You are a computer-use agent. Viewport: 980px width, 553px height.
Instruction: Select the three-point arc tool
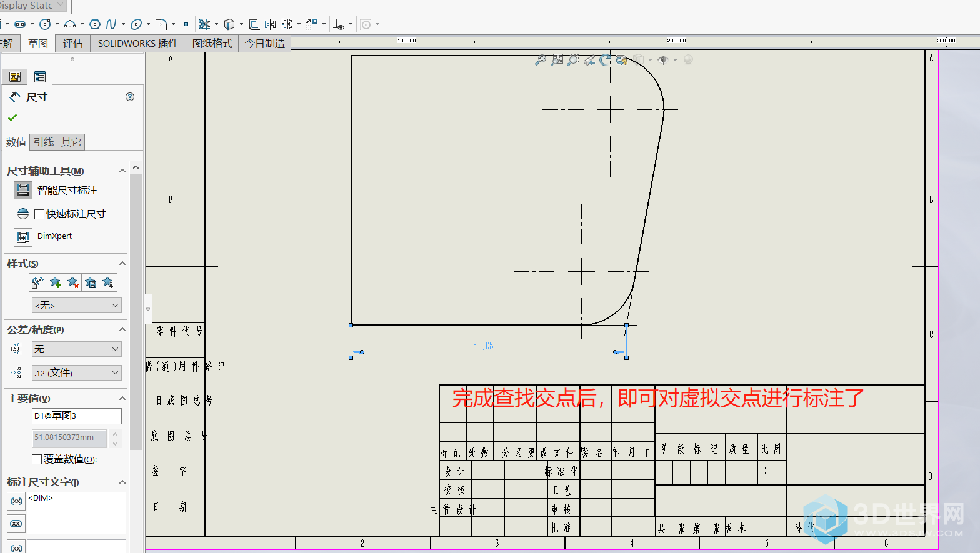70,24
